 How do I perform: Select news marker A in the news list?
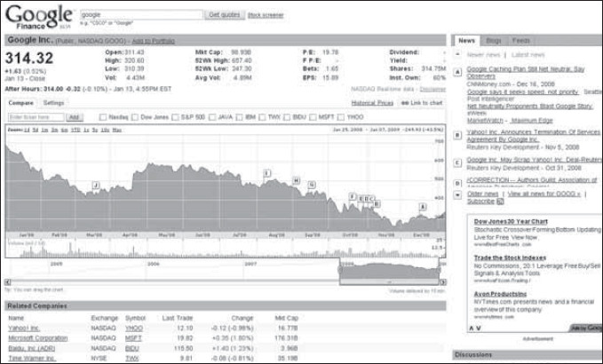(x=457, y=72)
